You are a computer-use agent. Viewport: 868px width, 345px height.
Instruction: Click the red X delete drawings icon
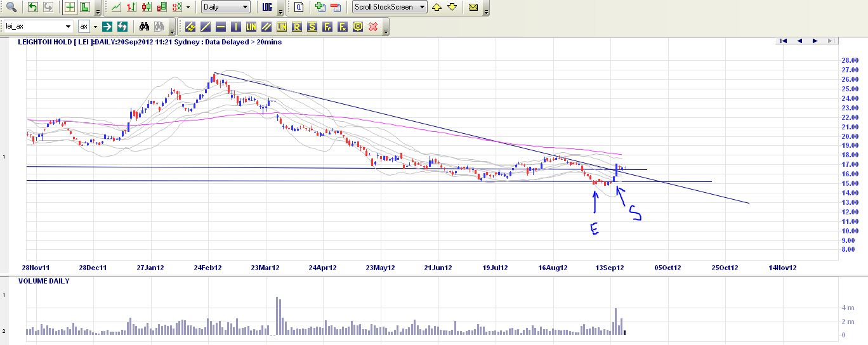point(373,26)
